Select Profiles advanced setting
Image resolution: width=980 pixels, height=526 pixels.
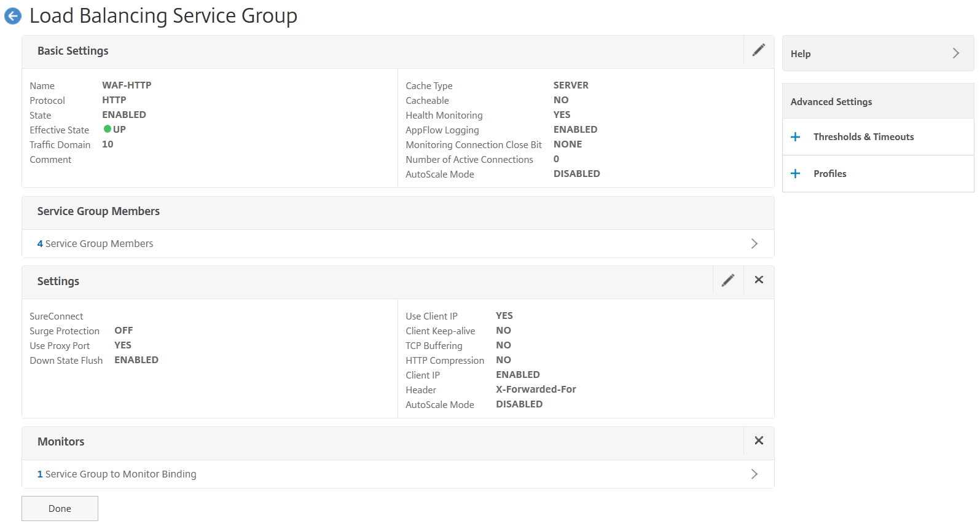pos(829,174)
